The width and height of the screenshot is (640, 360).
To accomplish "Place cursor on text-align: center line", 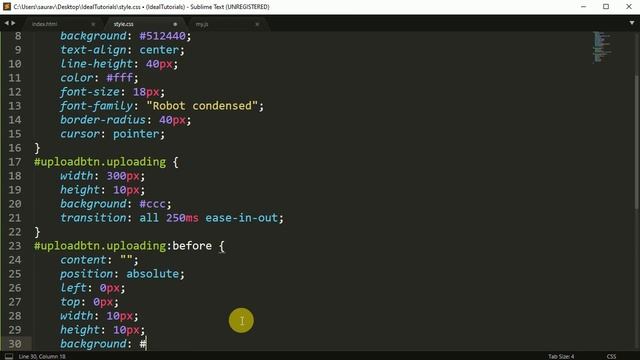I will tap(122, 50).
